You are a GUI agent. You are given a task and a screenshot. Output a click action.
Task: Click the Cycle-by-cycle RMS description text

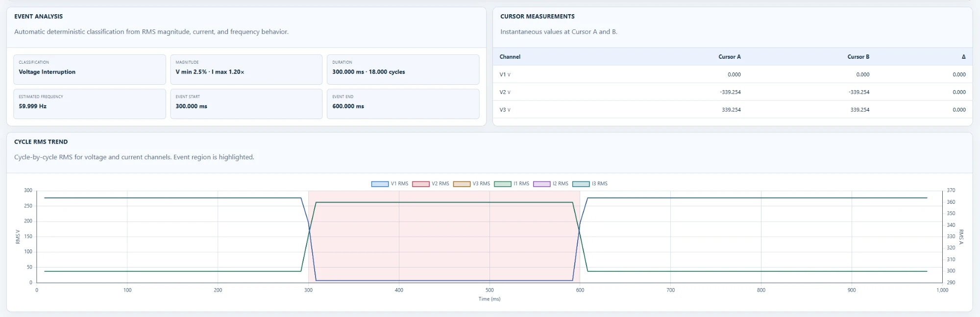pos(134,157)
